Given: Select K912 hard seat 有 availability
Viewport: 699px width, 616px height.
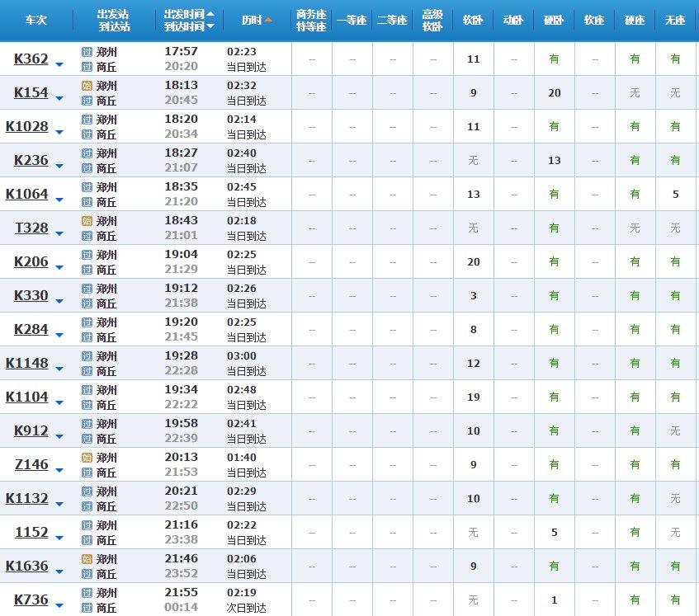Looking at the screenshot, I should click(635, 431).
